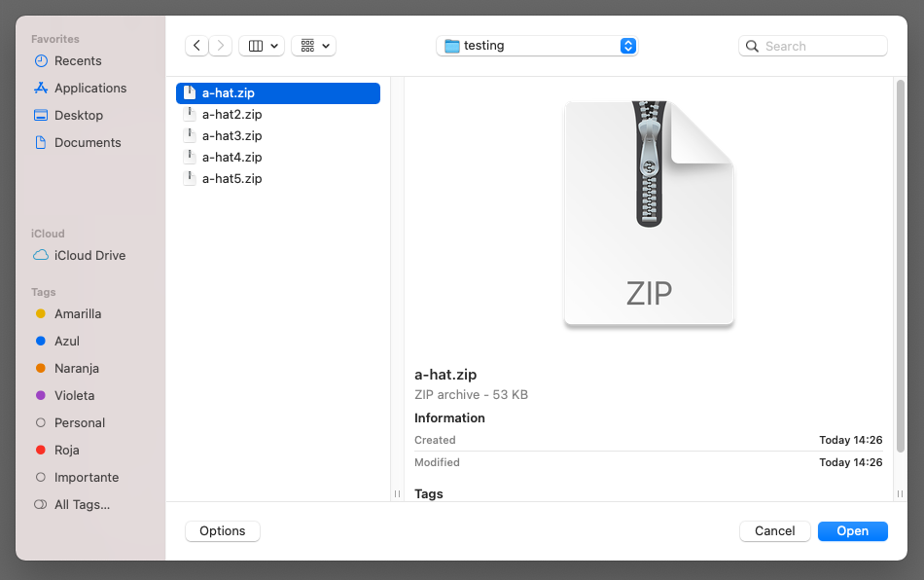Screen dimensions: 924x580
Task: Choose the red Roja tag
Action: [x=67, y=450]
